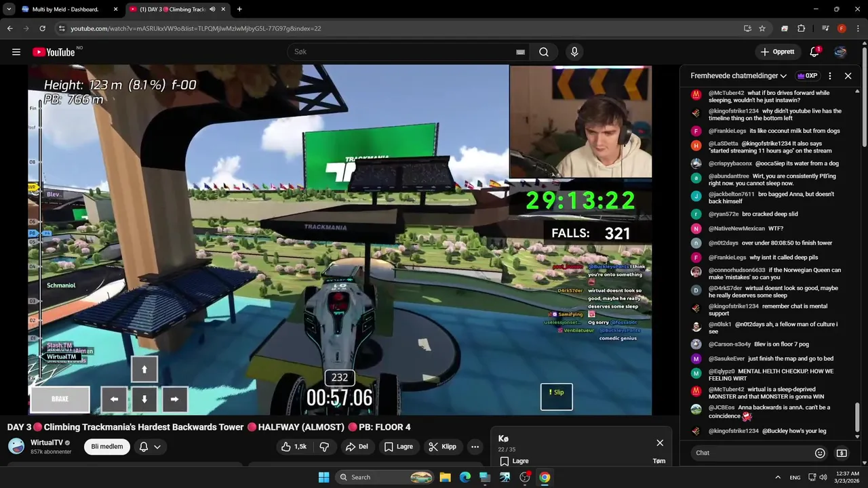868x488 pixels.
Task: Mute the tab via speaker icon
Action: click(212, 9)
